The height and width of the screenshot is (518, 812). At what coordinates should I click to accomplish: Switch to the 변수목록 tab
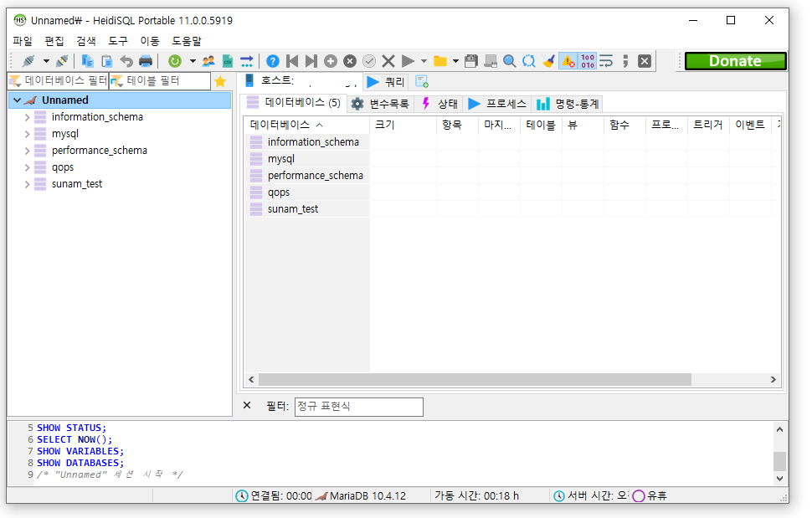click(380, 104)
